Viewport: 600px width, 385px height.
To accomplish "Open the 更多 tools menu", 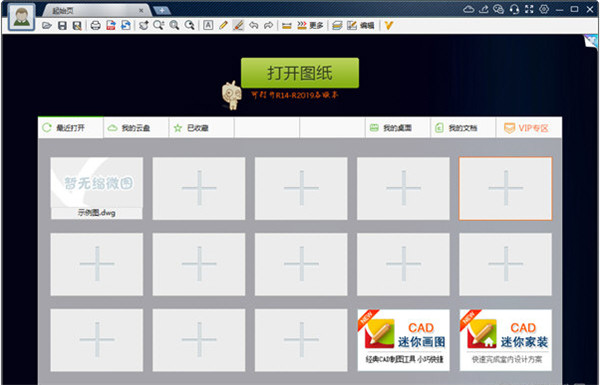I will tap(310, 26).
